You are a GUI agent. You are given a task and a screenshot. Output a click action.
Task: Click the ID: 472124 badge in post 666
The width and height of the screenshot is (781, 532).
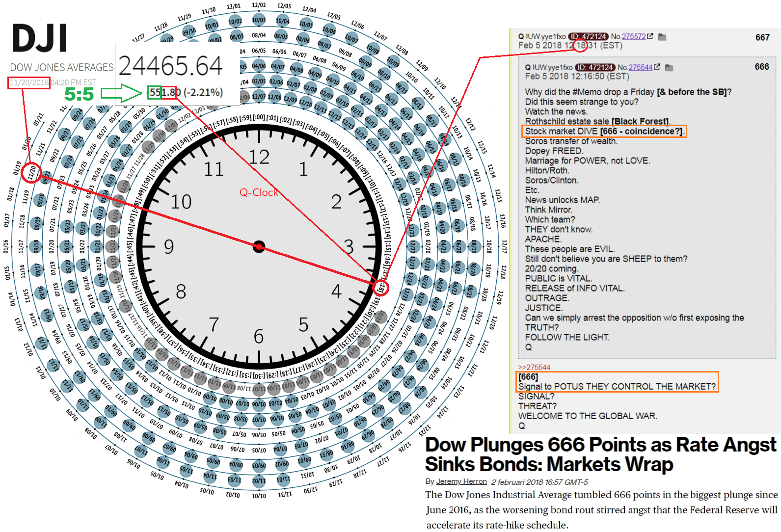[x=595, y=67]
